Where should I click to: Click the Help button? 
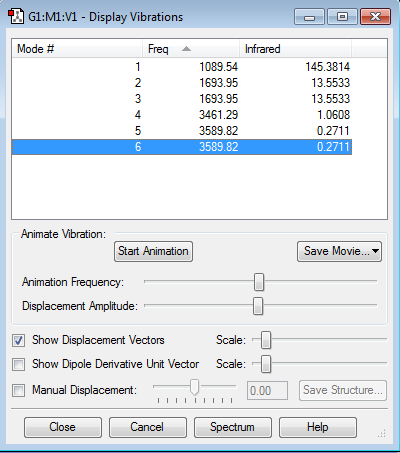pos(318,427)
